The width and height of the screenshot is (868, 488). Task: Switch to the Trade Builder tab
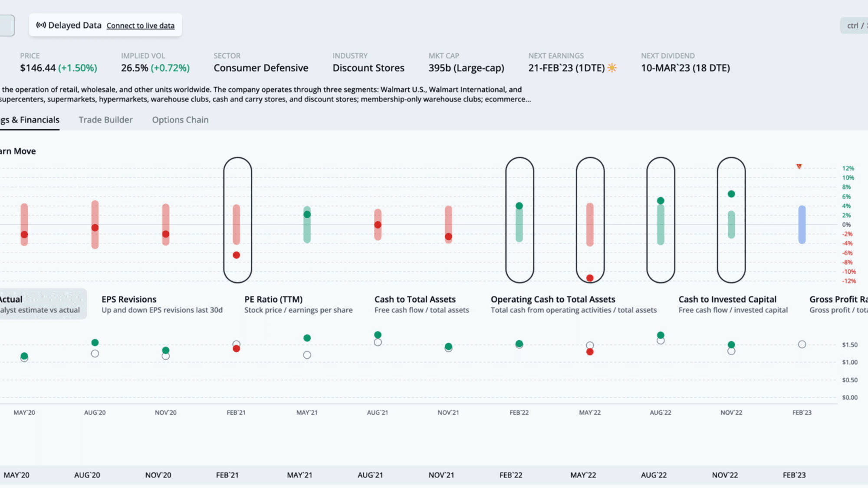pyautogui.click(x=105, y=120)
